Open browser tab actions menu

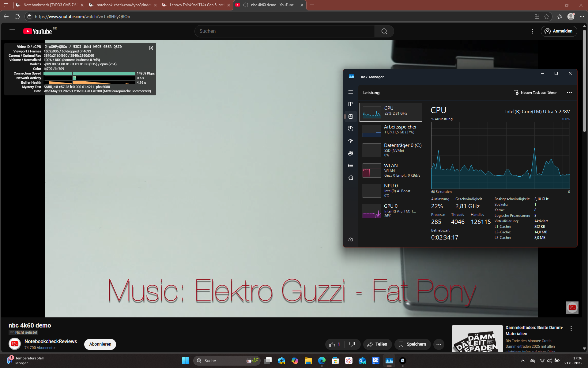[x=6, y=5]
